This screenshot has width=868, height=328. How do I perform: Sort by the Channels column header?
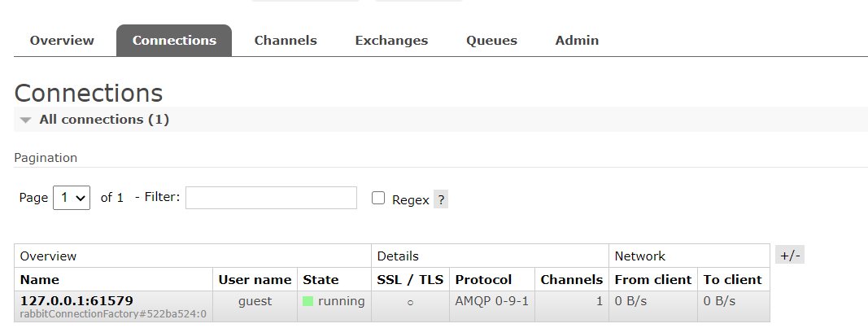coord(572,280)
